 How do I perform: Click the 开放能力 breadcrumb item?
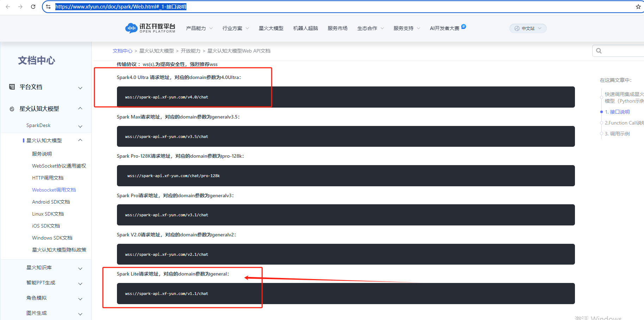coord(190,51)
